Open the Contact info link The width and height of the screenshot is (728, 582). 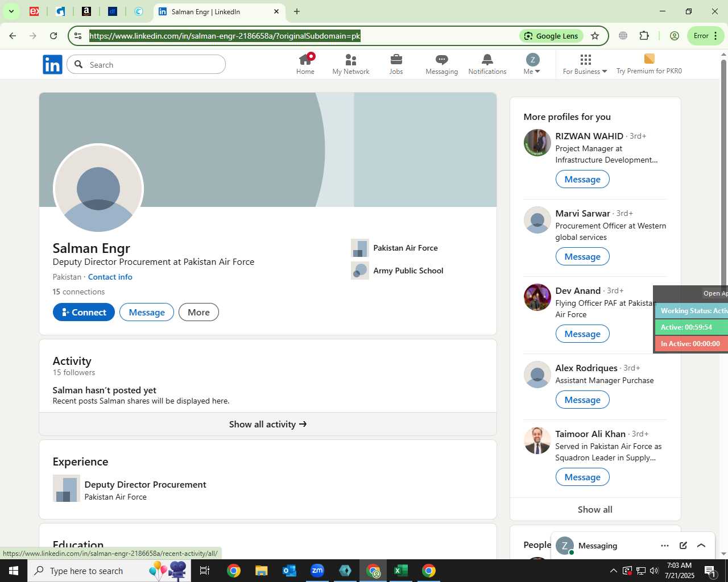(x=110, y=277)
